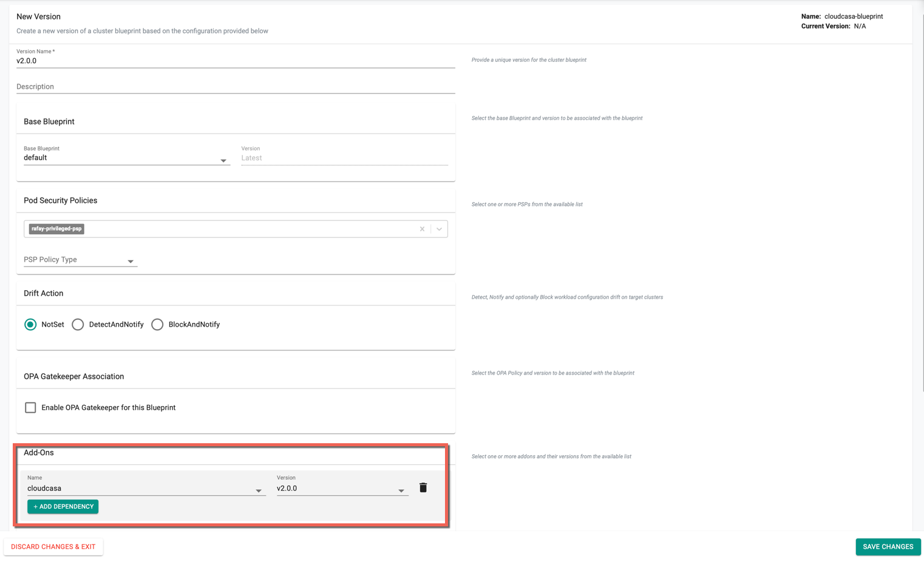The image size is (924, 561).
Task: Click the New Version page title
Action: point(38,16)
